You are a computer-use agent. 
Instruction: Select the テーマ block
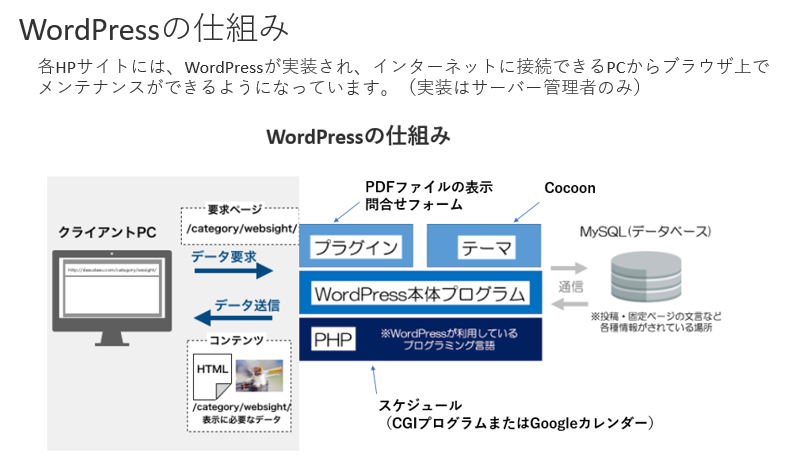pyautogui.click(x=485, y=248)
